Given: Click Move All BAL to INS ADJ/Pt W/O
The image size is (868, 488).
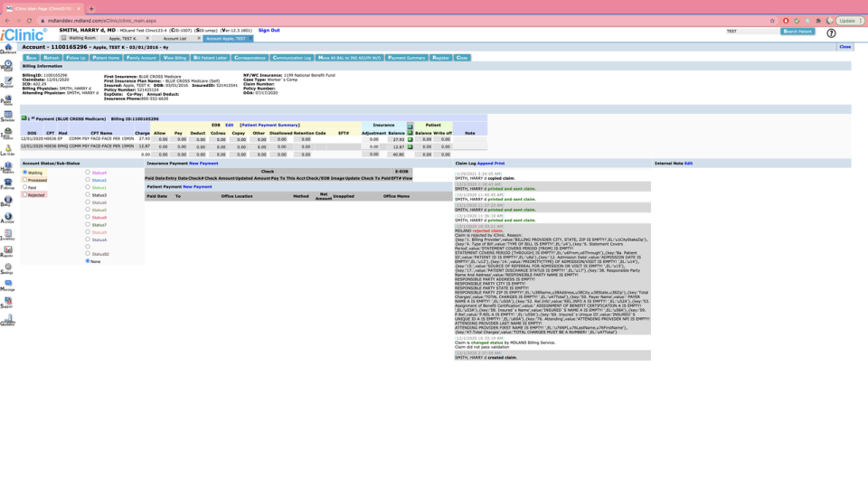Looking at the screenshot, I should tap(349, 58).
